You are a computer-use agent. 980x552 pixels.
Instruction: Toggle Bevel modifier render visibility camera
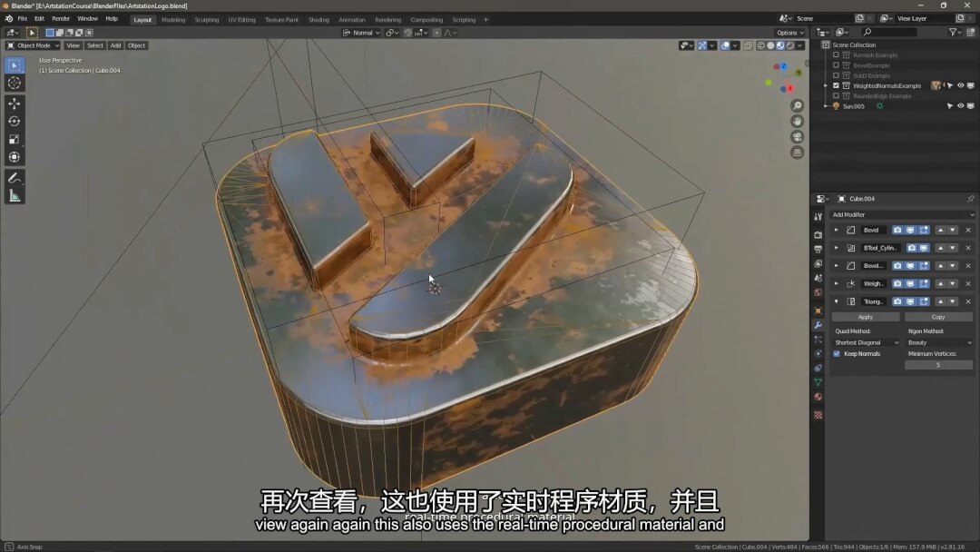click(897, 230)
